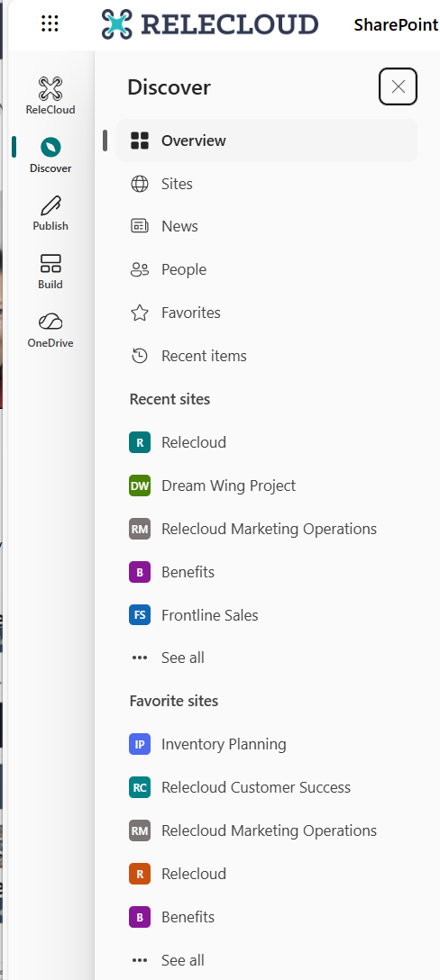Open ReleCloud in the app bar
The image size is (440, 980).
(50, 95)
